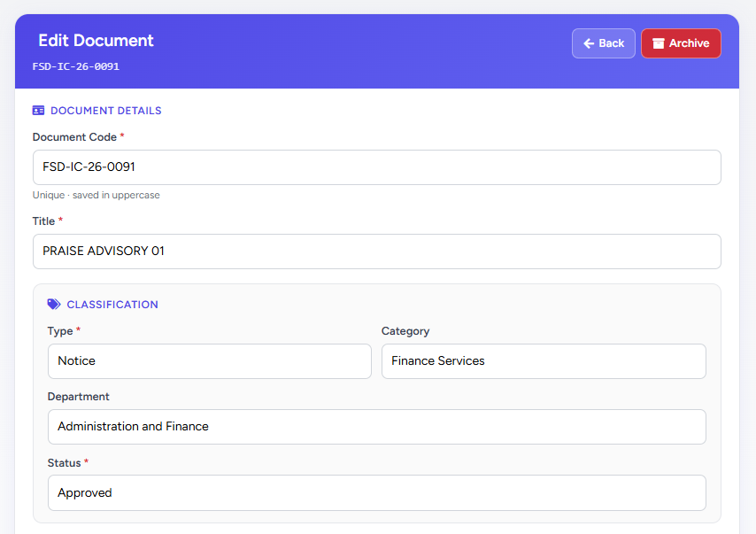
Task: Click the Department field label
Action: click(78, 397)
